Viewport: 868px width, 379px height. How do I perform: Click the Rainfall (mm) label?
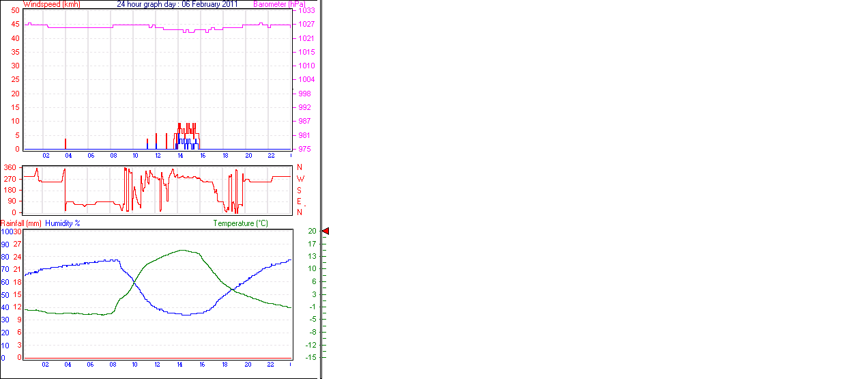tap(21, 223)
